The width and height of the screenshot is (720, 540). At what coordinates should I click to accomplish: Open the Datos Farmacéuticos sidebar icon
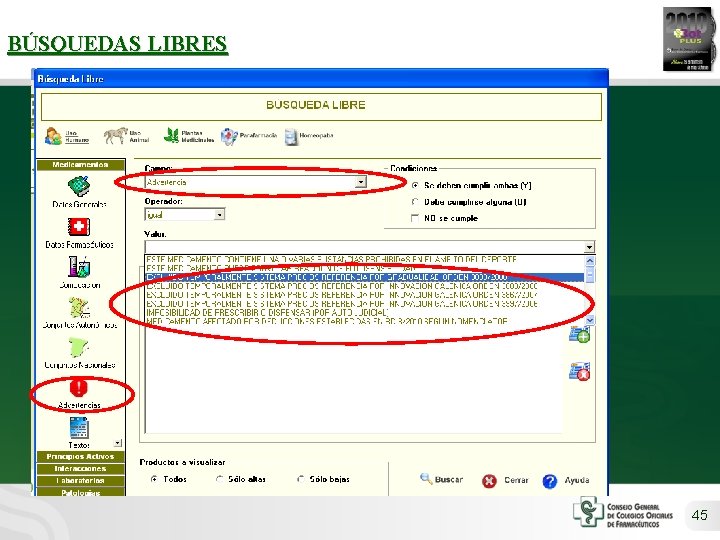(x=79, y=227)
